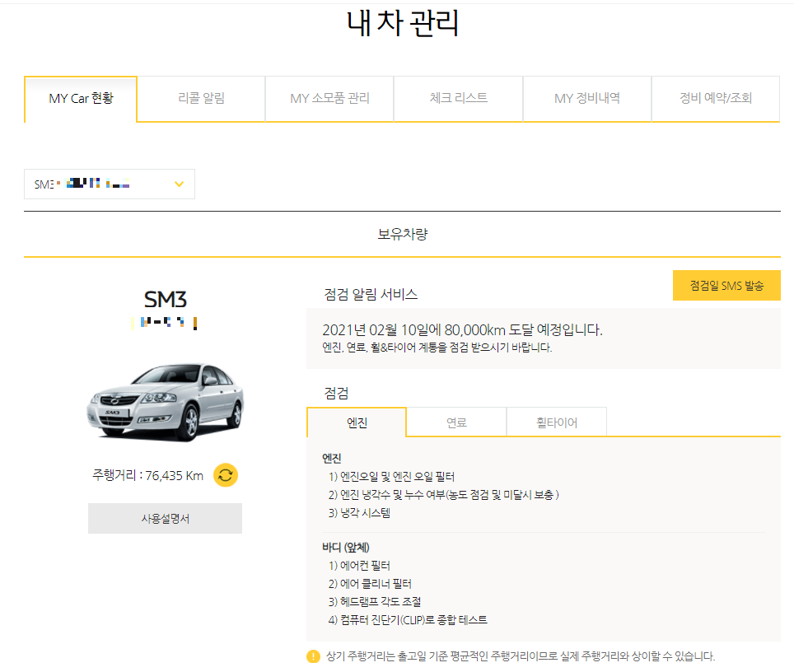Select the MY Car 현황 tab
Image resolution: width=794 pixels, height=672 pixels.
[81, 100]
